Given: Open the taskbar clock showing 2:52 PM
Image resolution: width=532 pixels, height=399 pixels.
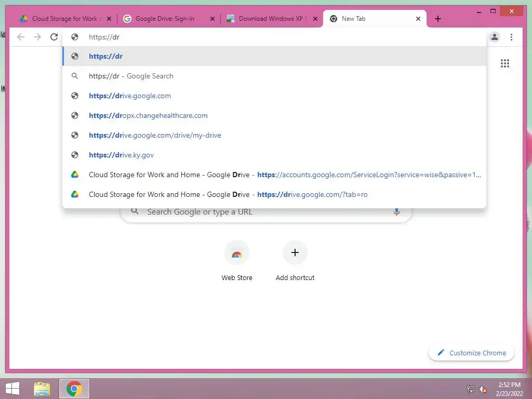Looking at the screenshot, I should tap(509, 389).
